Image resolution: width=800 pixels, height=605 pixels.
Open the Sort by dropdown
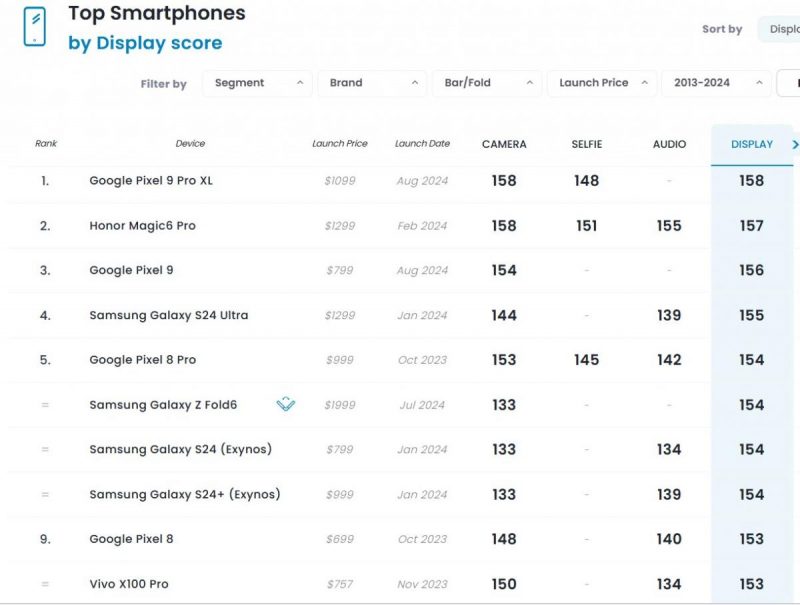point(780,29)
